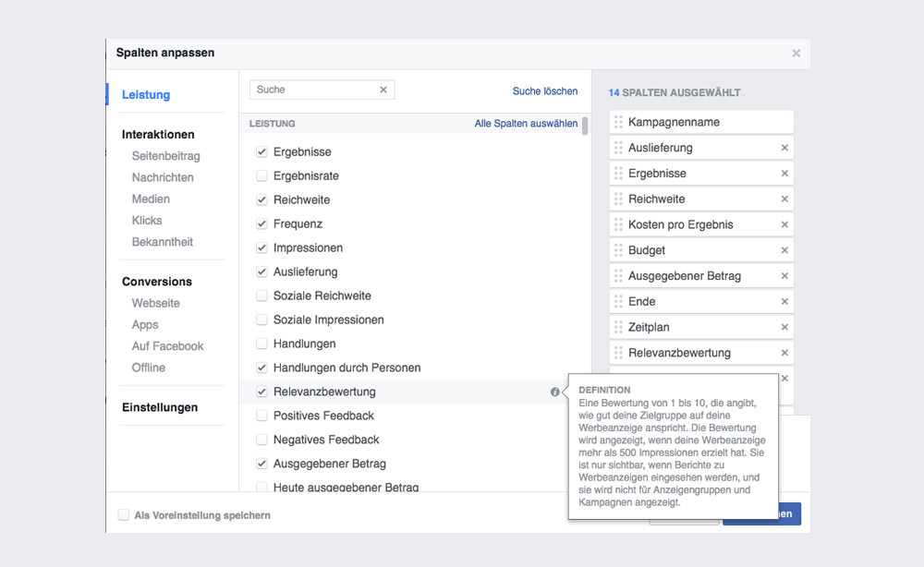Screen dimensions: 924x567
Task: Remove Auslieferung column with its X icon
Action: [x=784, y=148]
